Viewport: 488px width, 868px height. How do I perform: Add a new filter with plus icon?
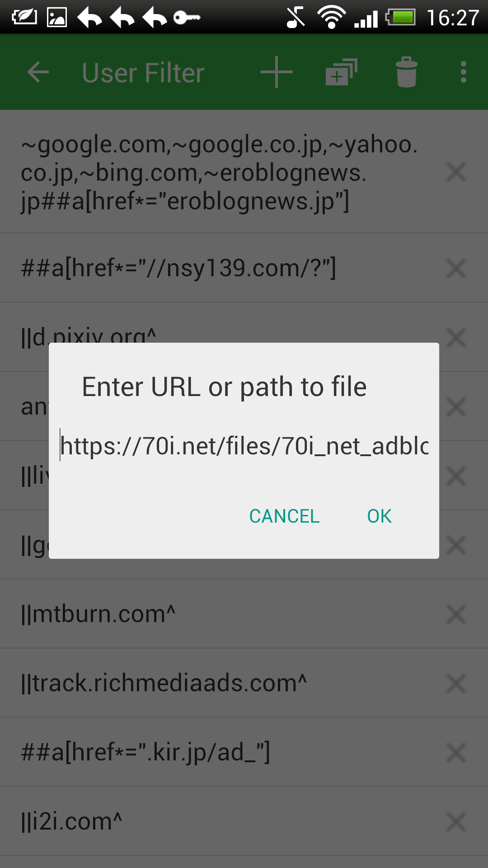tap(277, 72)
